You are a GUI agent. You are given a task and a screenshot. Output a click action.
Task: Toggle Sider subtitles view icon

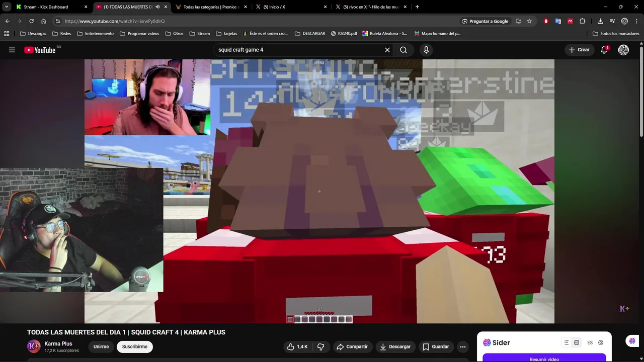pos(577,342)
